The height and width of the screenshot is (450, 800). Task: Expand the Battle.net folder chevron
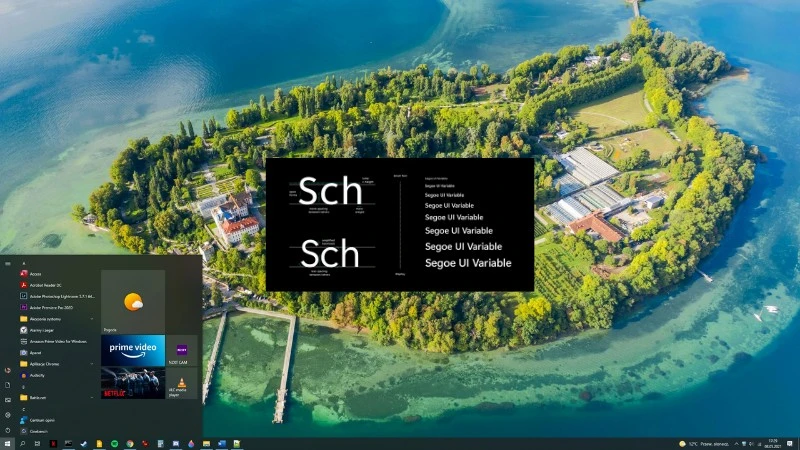pos(92,397)
